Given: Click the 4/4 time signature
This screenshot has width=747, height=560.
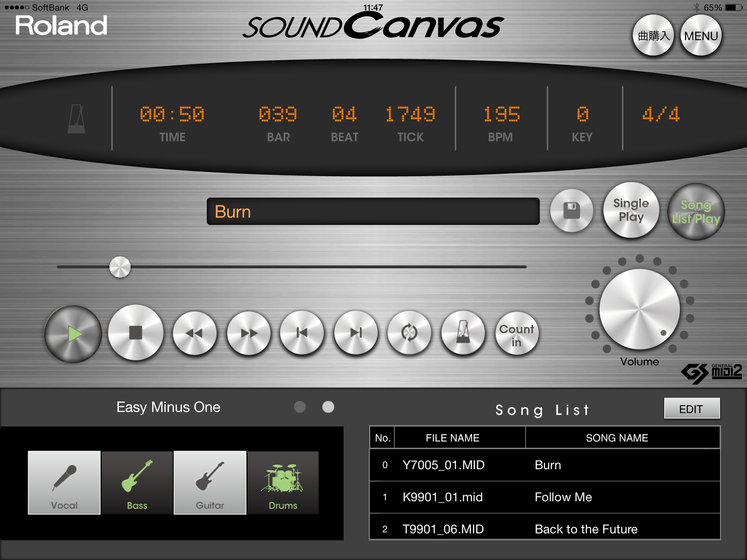Looking at the screenshot, I should (x=661, y=114).
